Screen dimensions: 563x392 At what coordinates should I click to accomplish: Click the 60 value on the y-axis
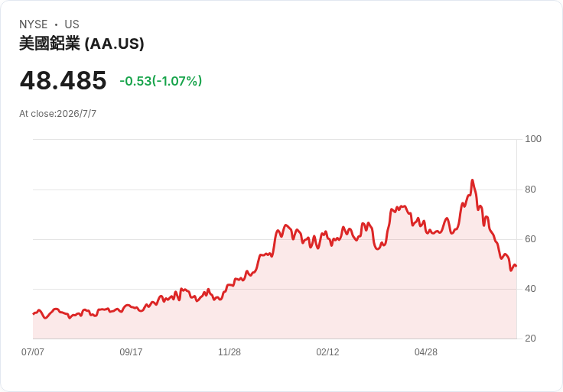coord(530,239)
